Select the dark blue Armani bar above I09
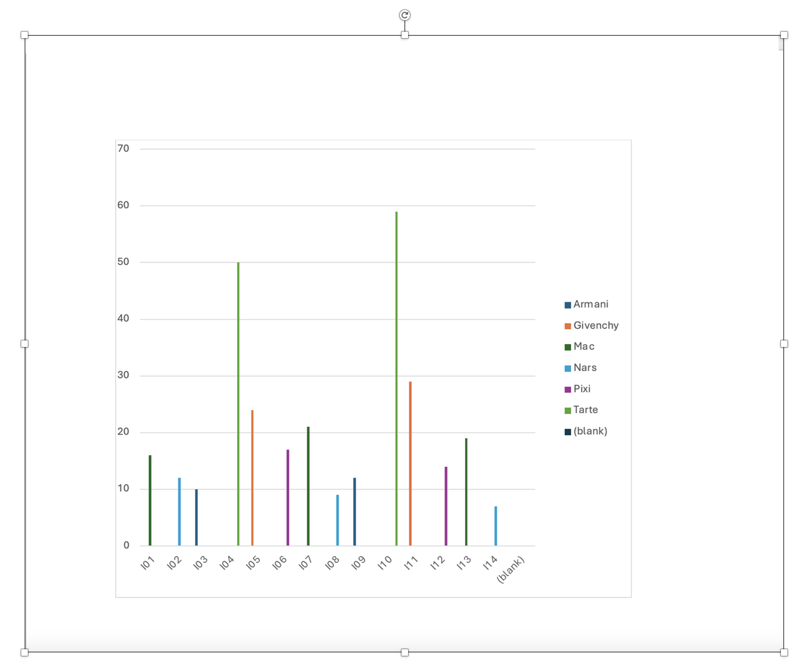 pos(355,512)
